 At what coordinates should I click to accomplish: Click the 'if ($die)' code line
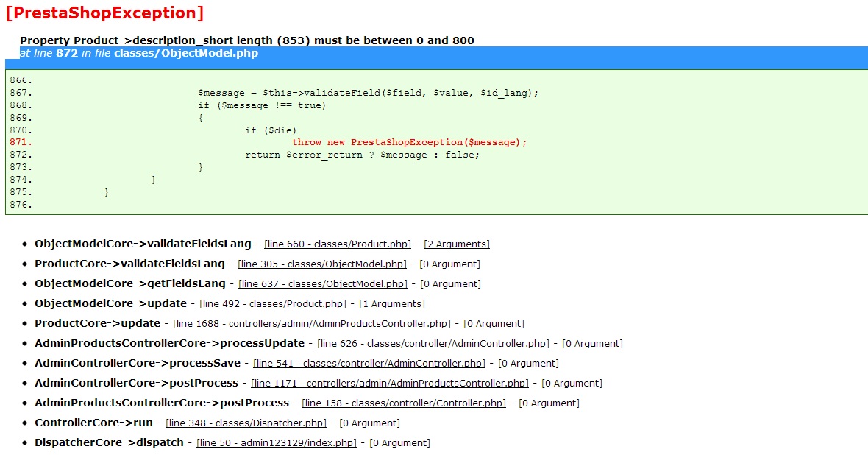pos(271,130)
